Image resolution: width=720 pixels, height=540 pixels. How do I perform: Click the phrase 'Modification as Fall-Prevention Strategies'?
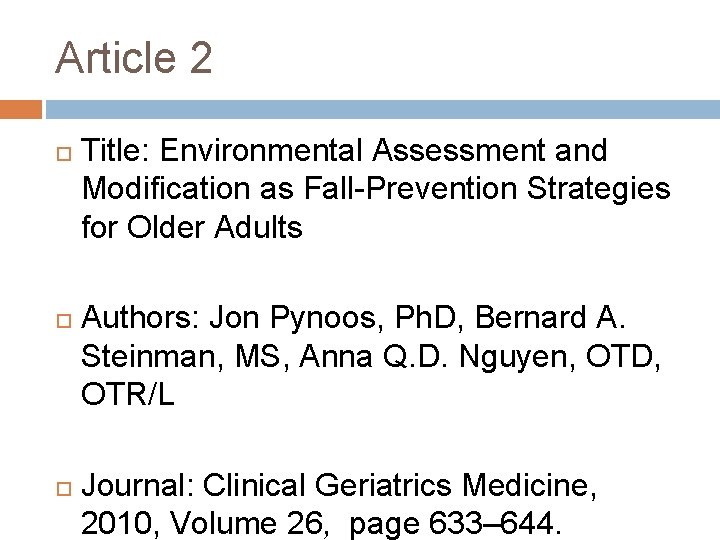376,189
